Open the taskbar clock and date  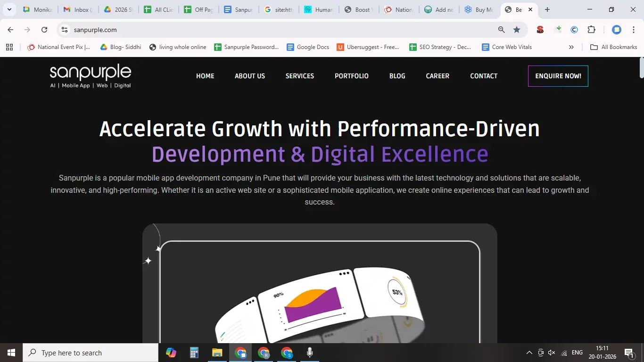pos(602,353)
